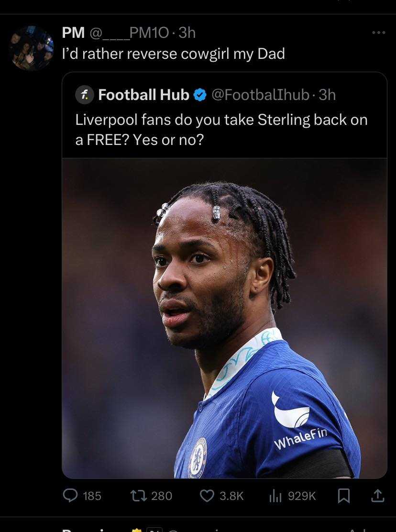
Task: Like the post with the heart icon
Action: click(x=207, y=496)
